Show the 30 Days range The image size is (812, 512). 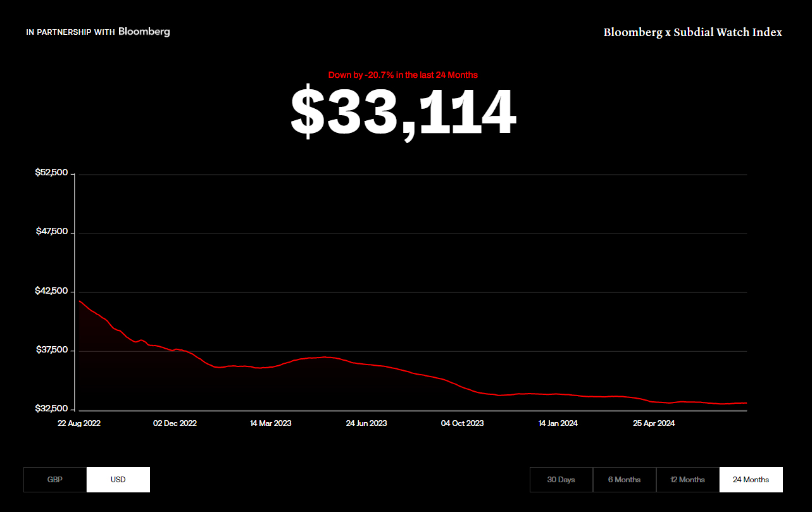click(x=561, y=480)
